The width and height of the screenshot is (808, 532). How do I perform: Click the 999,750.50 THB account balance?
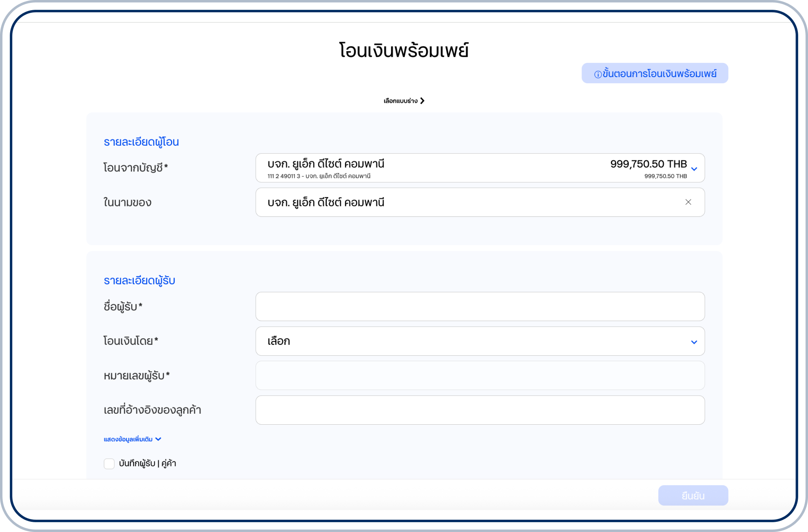[x=648, y=164]
